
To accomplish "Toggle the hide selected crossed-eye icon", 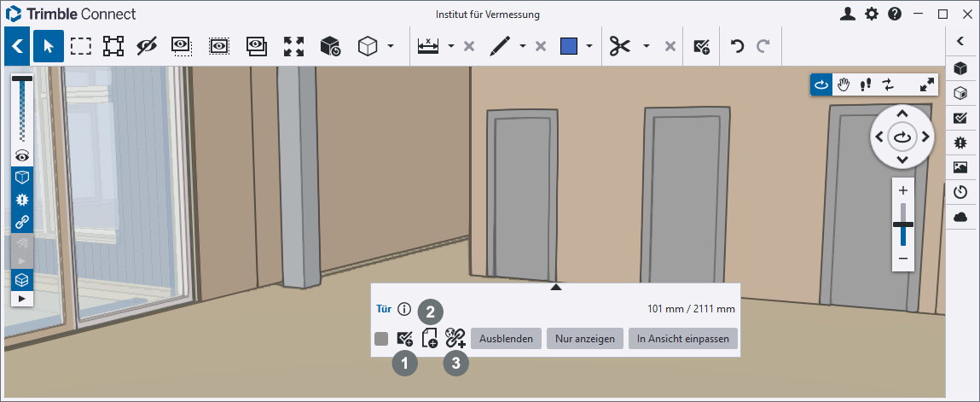I will (x=147, y=46).
